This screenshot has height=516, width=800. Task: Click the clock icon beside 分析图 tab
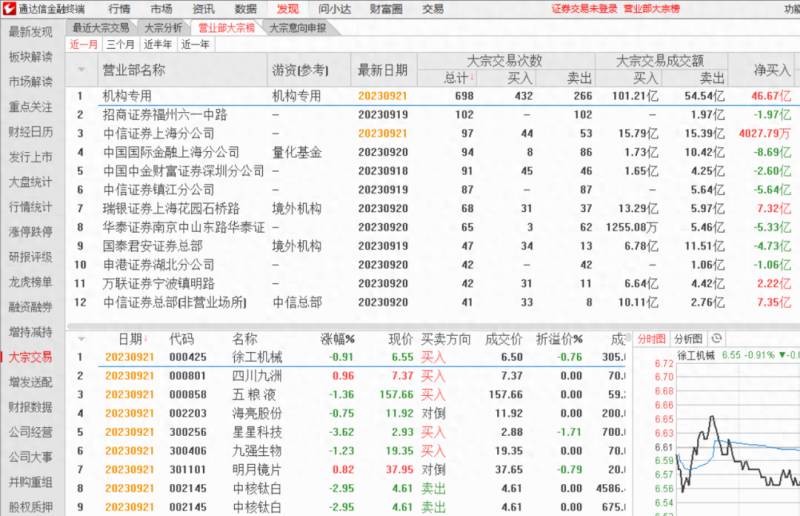tap(716, 339)
